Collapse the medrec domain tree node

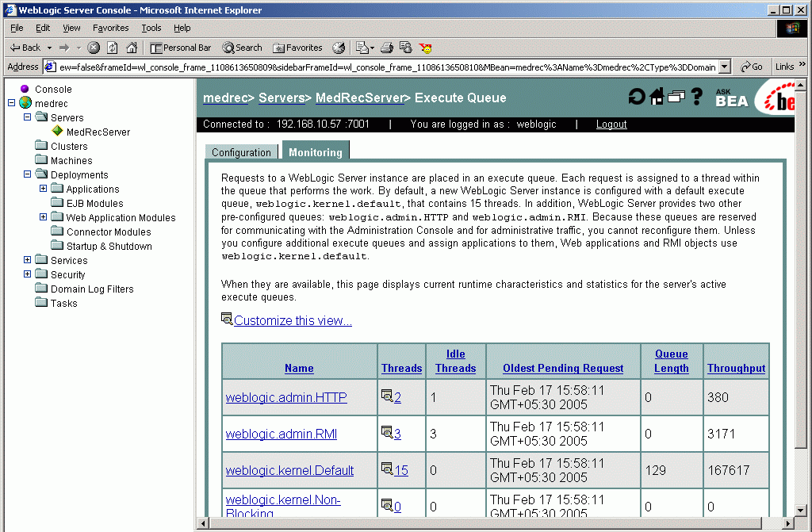click(x=11, y=102)
